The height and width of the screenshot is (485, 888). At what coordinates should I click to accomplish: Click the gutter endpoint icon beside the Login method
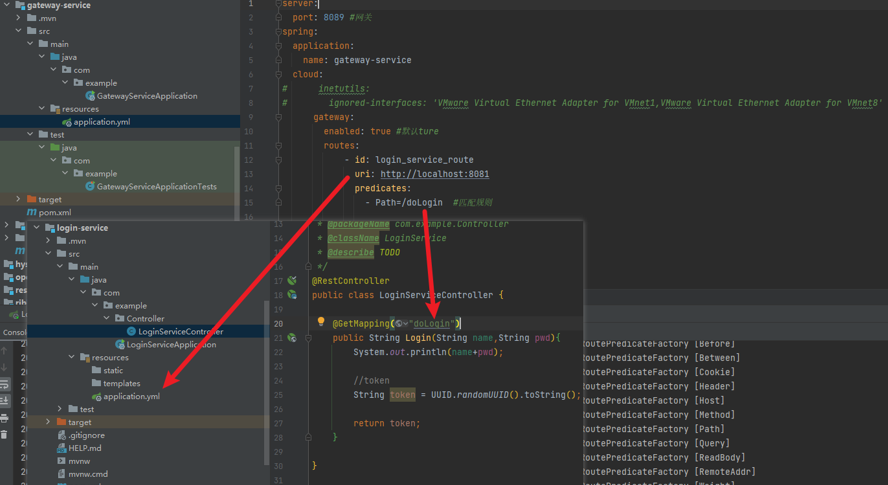[292, 338]
